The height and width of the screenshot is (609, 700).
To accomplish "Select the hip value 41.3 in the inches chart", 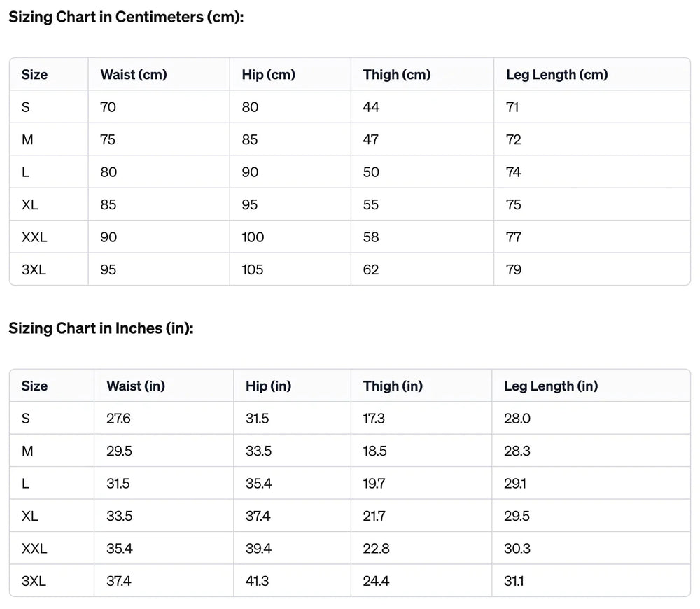I will (x=258, y=581).
